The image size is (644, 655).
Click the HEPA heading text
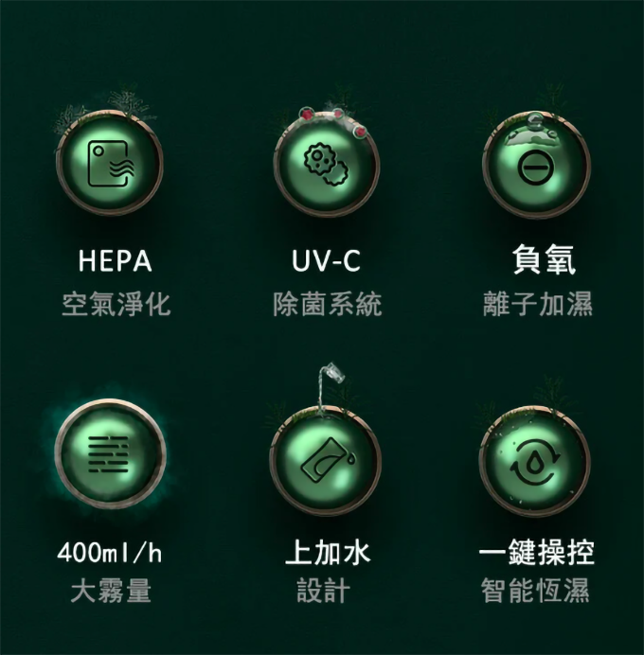(x=115, y=261)
